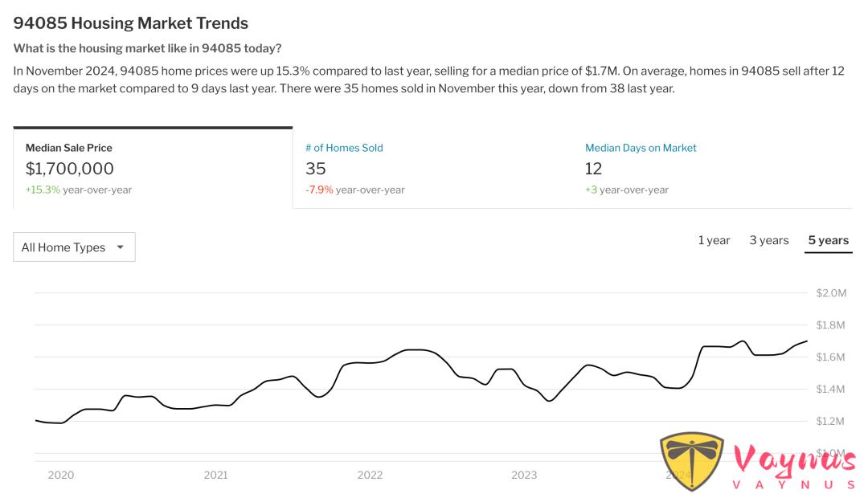The width and height of the screenshot is (868, 498).
Task: Select the 2023 x-axis year marker
Action: click(524, 475)
